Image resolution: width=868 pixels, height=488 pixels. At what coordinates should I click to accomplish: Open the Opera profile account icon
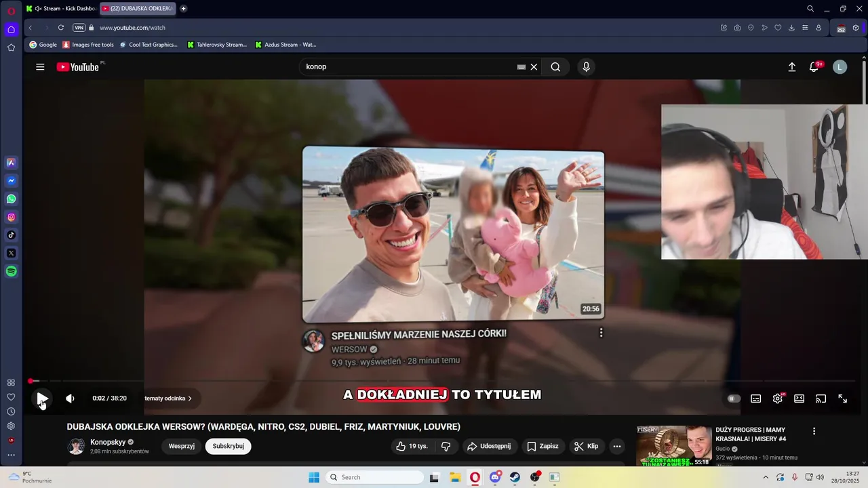(818, 28)
